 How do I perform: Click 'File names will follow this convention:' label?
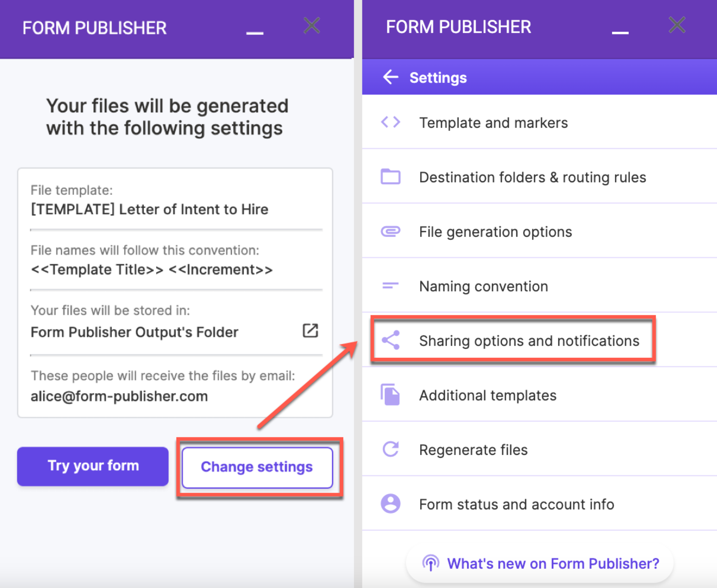pos(145,250)
